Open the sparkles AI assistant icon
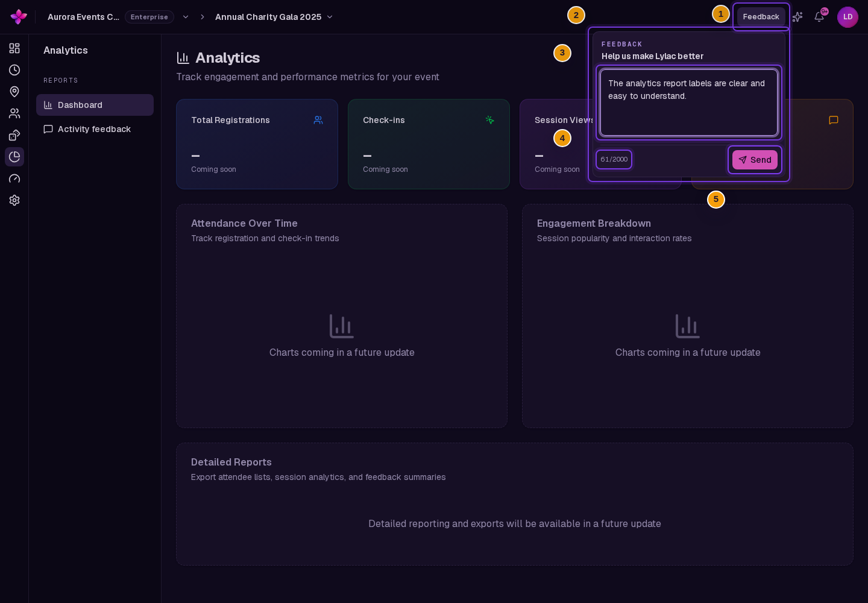 click(x=797, y=17)
